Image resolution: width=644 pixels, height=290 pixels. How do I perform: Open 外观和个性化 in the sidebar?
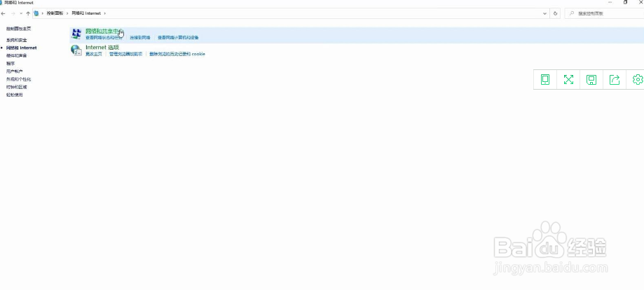pos(18,79)
